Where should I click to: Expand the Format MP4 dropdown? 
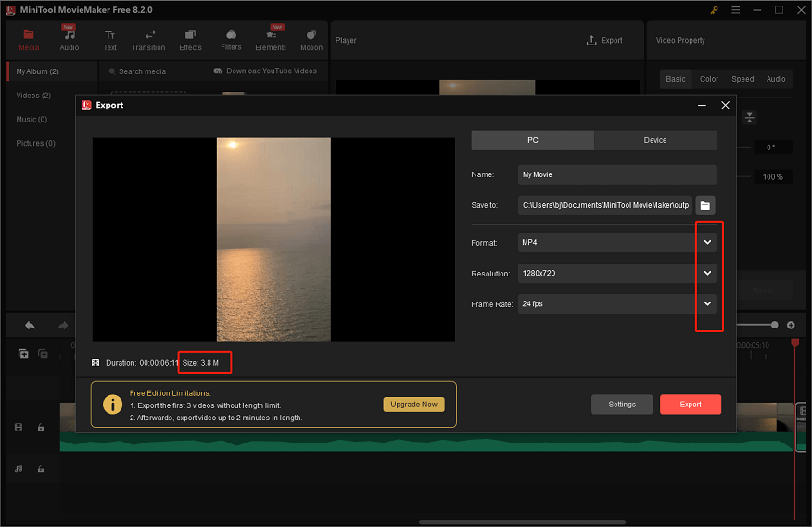coord(707,242)
